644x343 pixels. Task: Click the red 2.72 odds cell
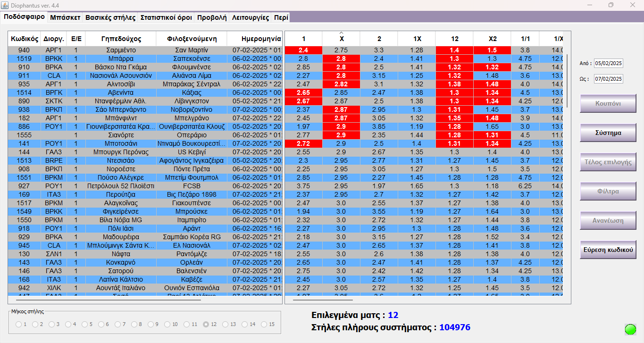click(x=303, y=143)
